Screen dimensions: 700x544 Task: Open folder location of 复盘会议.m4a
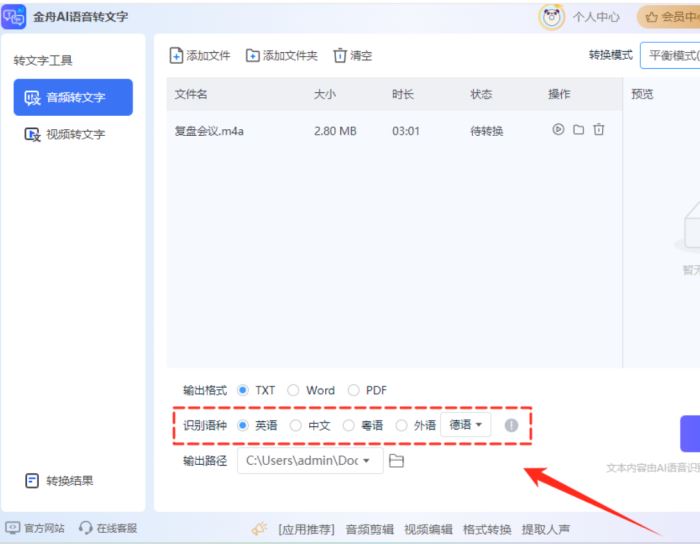point(579,129)
